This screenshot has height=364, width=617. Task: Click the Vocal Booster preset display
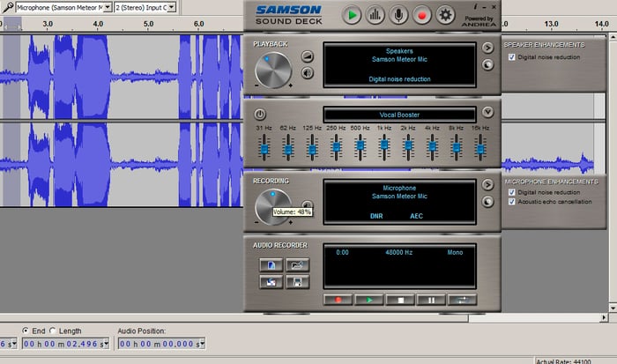399,115
